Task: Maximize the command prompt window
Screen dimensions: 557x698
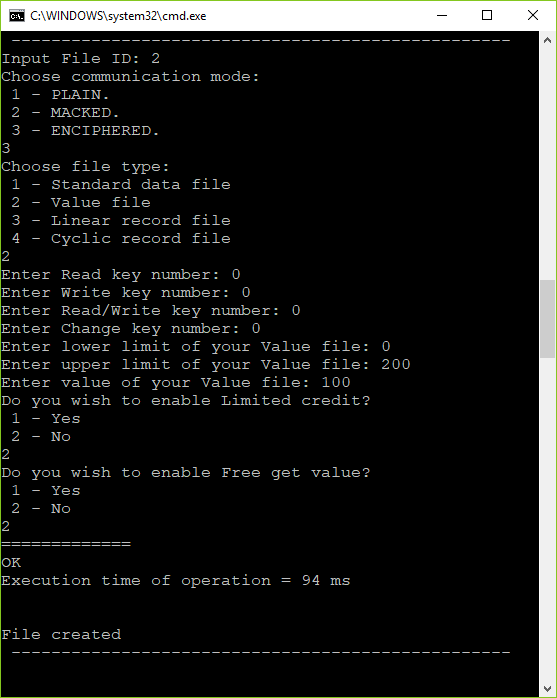Action: [487, 16]
